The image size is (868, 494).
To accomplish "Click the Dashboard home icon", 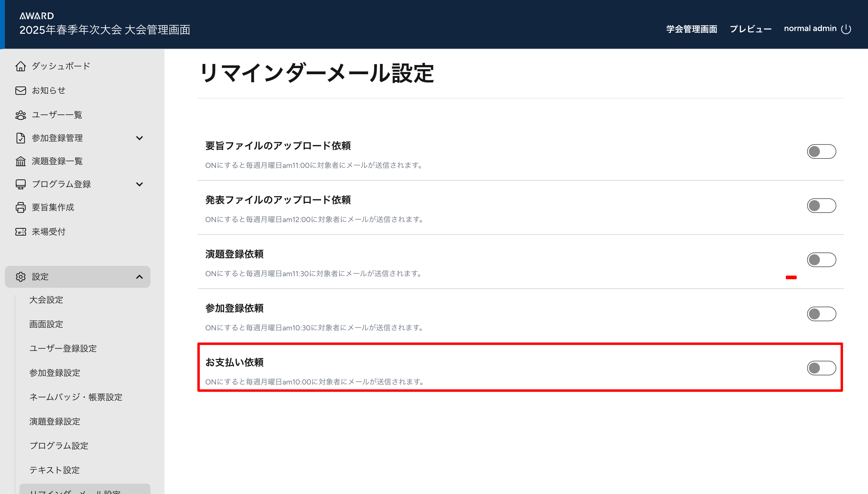I will [x=20, y=66].
